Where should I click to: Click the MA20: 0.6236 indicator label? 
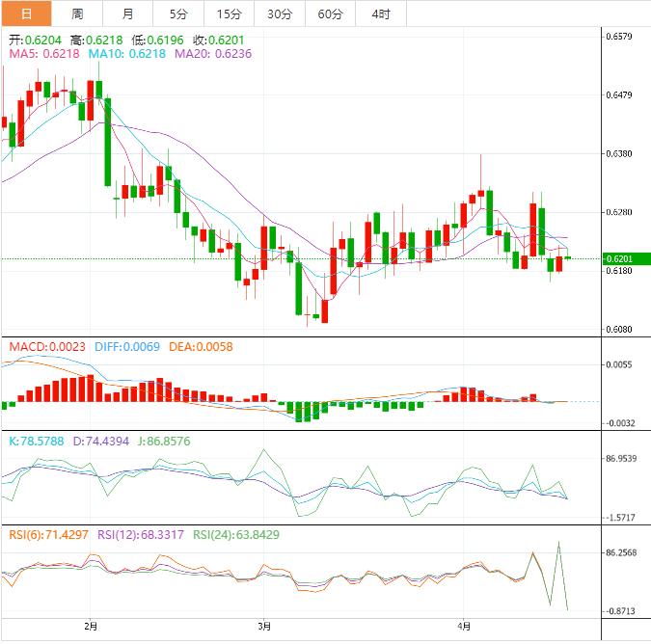[213, 54]
